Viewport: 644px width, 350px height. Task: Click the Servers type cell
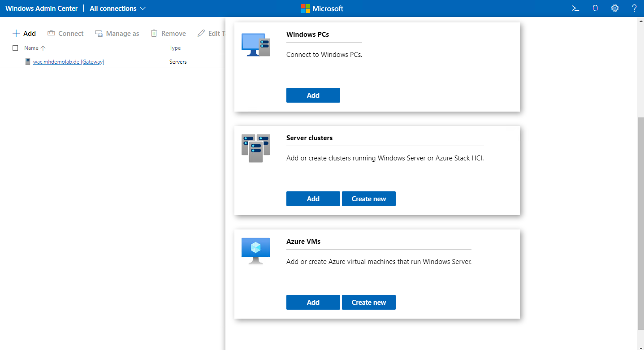click(x=178, y=61)
